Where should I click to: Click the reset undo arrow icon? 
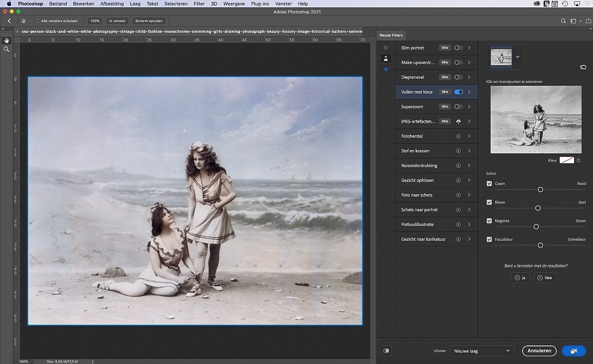point(583,67)
